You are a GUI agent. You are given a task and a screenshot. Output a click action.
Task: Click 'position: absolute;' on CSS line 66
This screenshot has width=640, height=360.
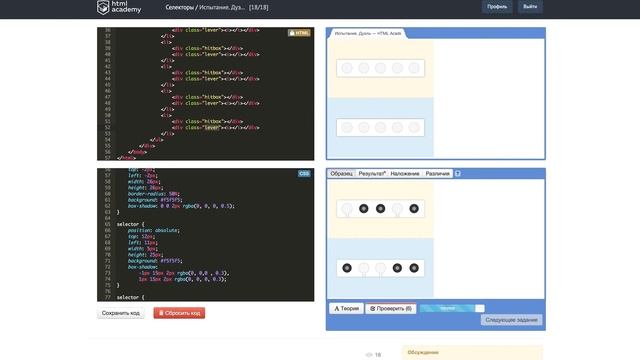tap(153, 231)
